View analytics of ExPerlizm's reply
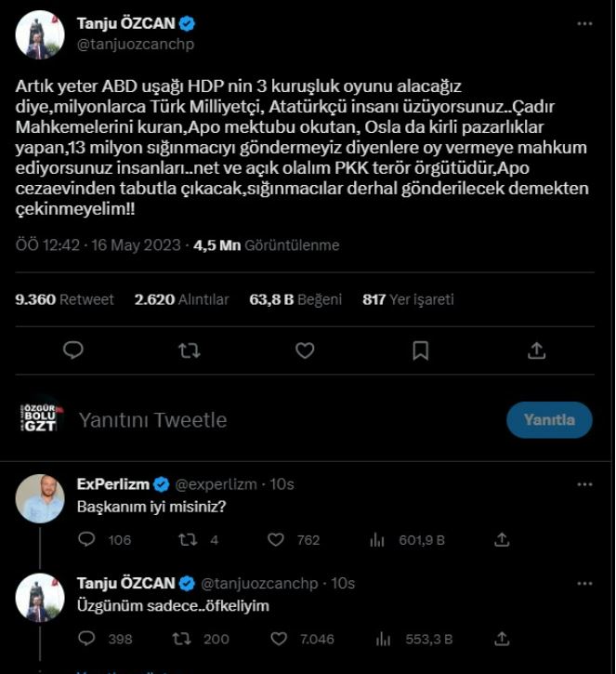 377,539
